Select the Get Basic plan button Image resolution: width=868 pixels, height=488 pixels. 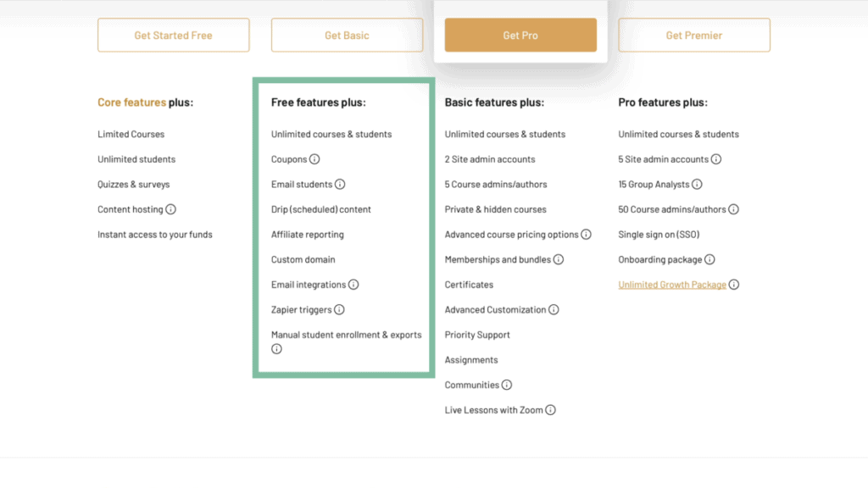point(347,35)
